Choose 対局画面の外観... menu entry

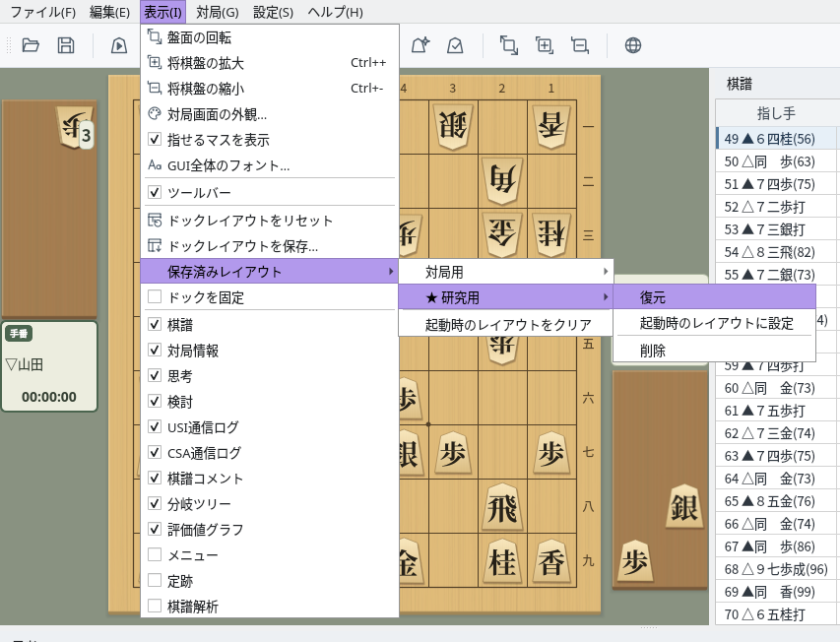(270, 113)
